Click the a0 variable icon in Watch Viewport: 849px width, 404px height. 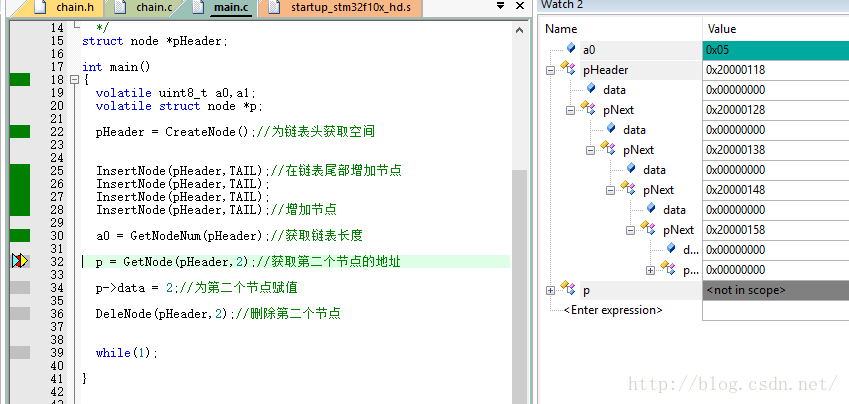[x=571, y=49]
